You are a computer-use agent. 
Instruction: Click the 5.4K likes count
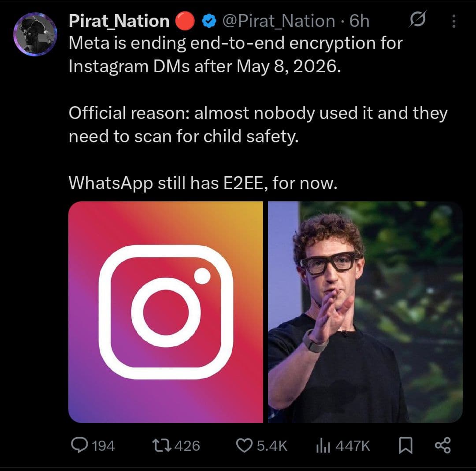click(x=271, y=446)
